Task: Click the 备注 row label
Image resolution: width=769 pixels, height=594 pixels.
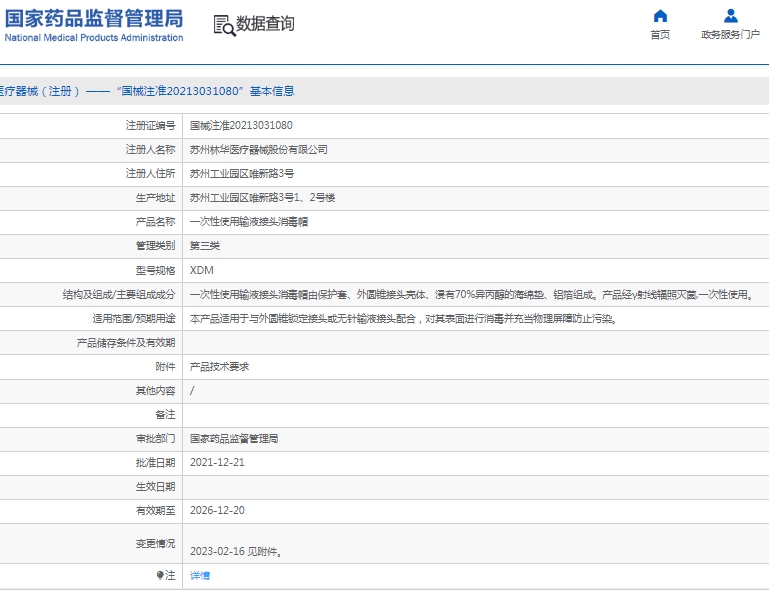Action: tap(165, 414)
